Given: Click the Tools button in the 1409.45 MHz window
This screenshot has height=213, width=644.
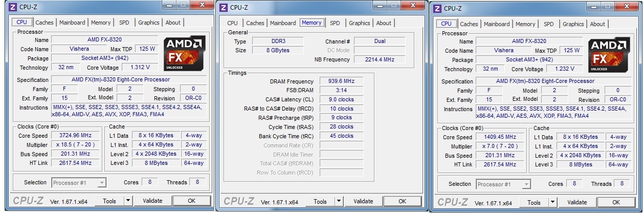Looking at the screenshot, I should tap(534, 203).
